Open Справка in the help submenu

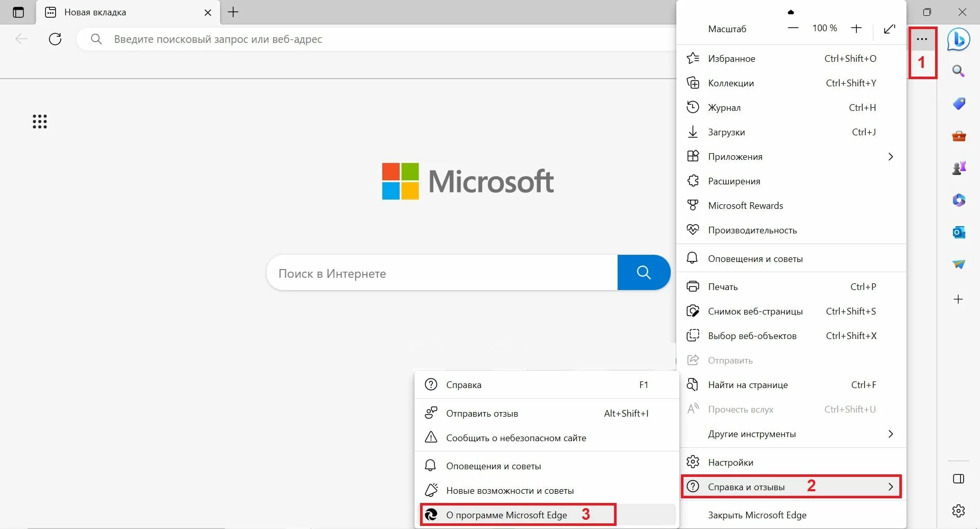[547, 384]
